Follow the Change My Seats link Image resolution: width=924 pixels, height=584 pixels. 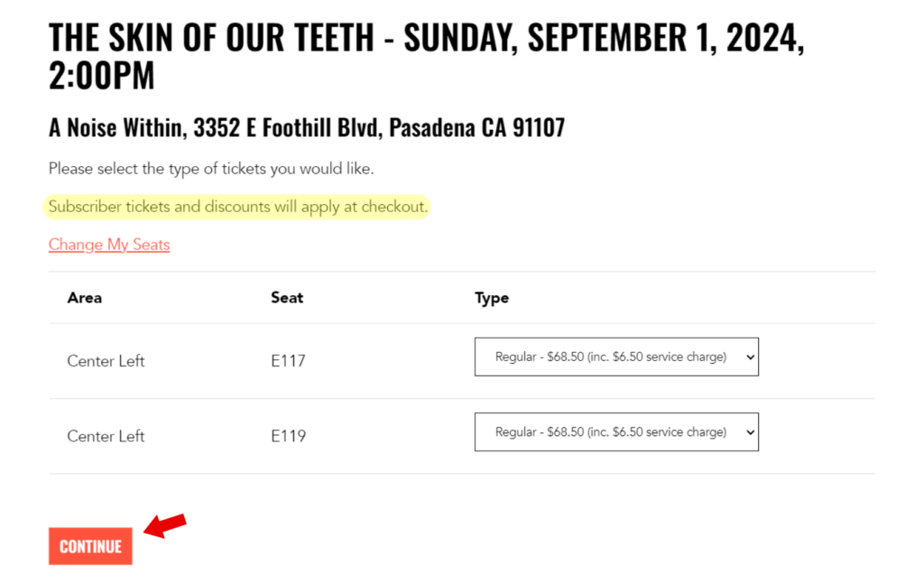point(109,245)
